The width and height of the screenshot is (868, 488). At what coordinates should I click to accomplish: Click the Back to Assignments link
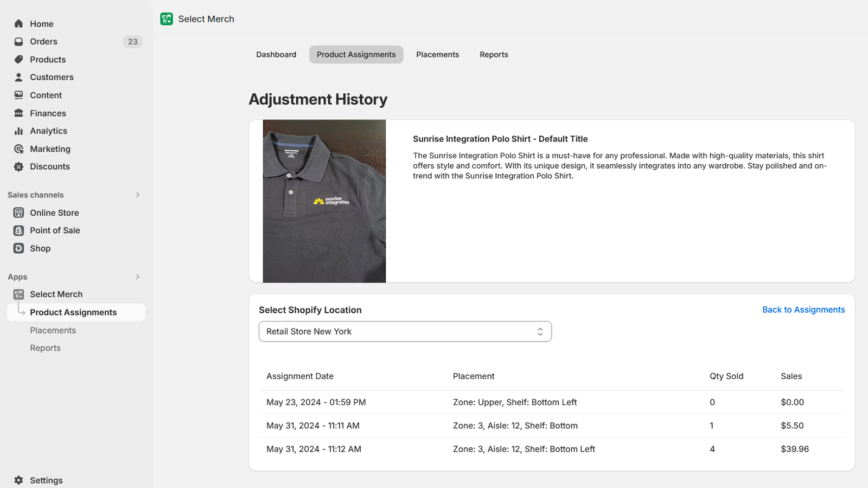[x=803, y=310]
